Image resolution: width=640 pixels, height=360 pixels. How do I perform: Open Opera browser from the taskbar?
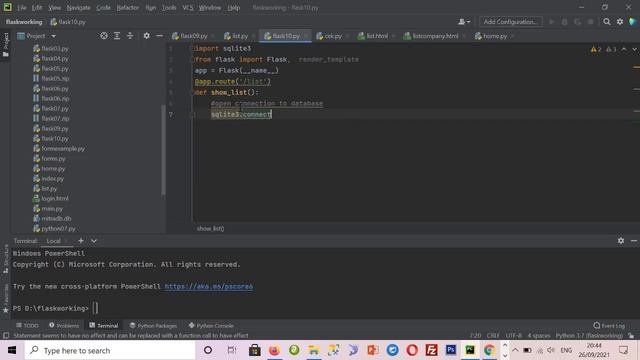(412, 350)
